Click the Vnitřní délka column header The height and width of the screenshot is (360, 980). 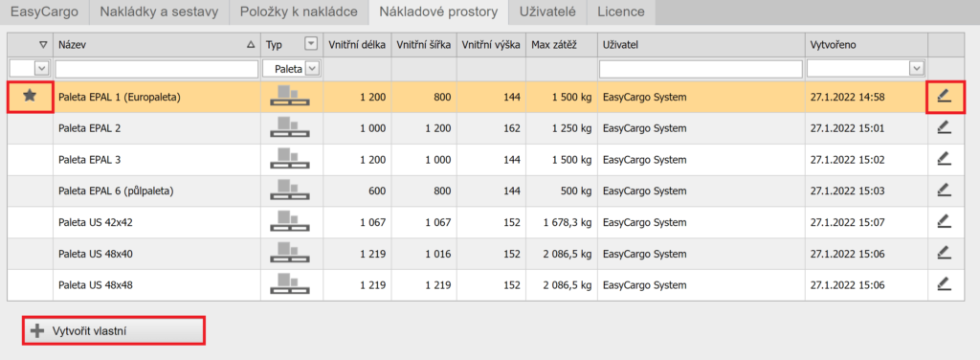tap(358, 44)
